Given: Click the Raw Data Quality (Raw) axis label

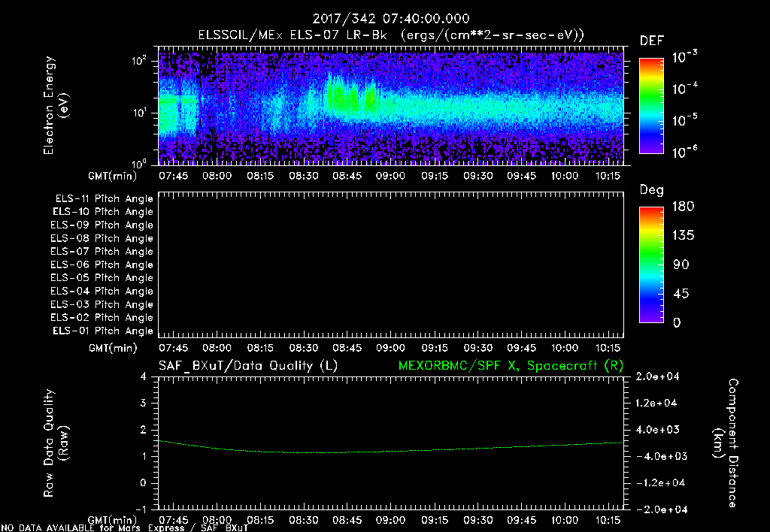Looking at the screenshot, I should pyautogui.click(x=56, y=443).
